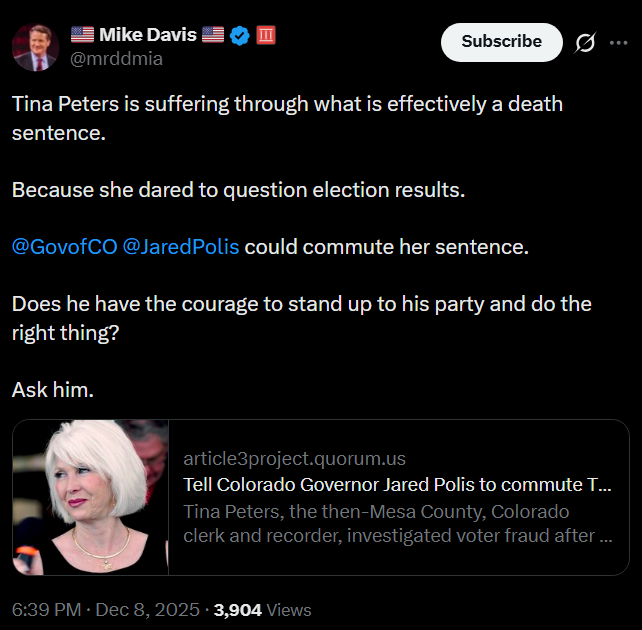Click the article3project.quorum.us domain text
Viewport: 642px width, 630px height.
294,459
